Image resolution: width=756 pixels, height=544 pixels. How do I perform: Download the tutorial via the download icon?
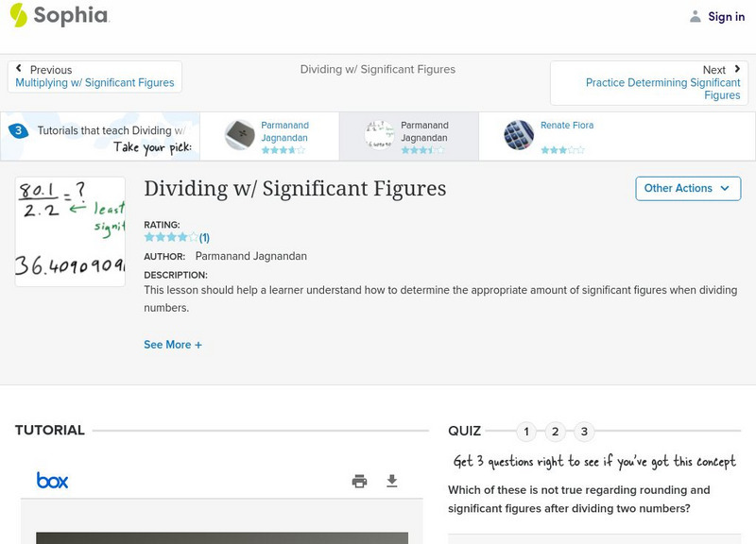click(x=392, y=481)
